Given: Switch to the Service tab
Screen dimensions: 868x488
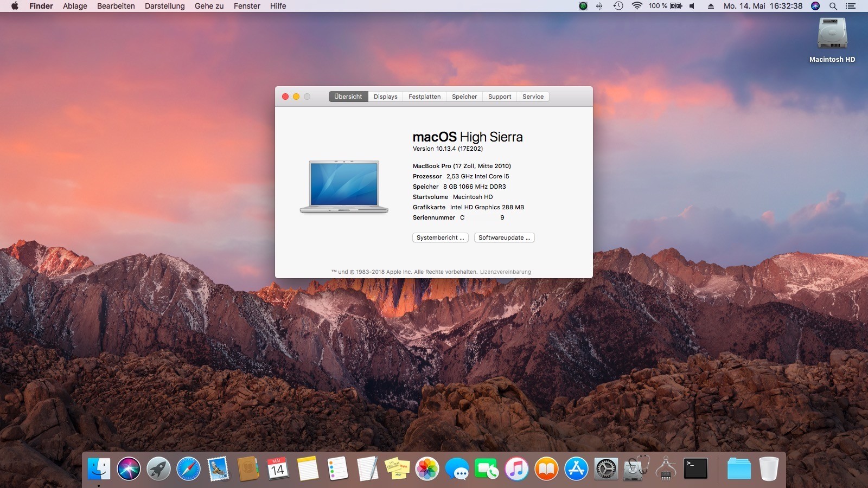Looking at the screenshot, I should point(533,97).
